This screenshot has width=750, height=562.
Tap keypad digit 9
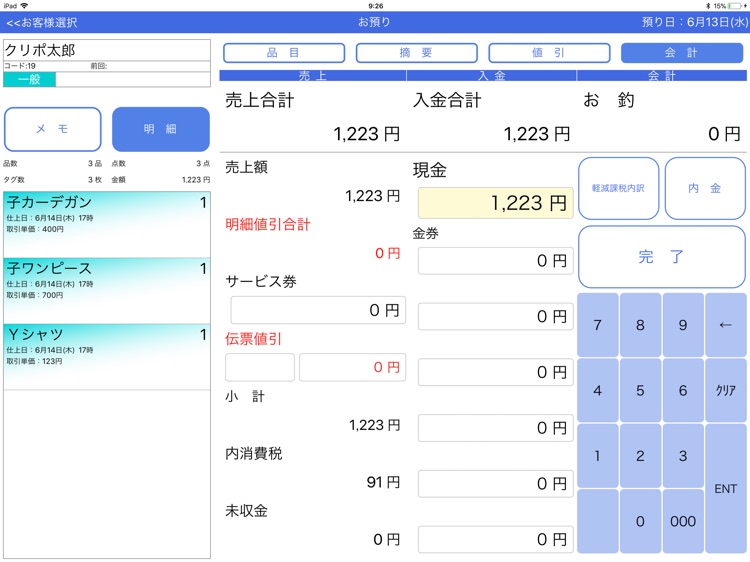(683, 325)
